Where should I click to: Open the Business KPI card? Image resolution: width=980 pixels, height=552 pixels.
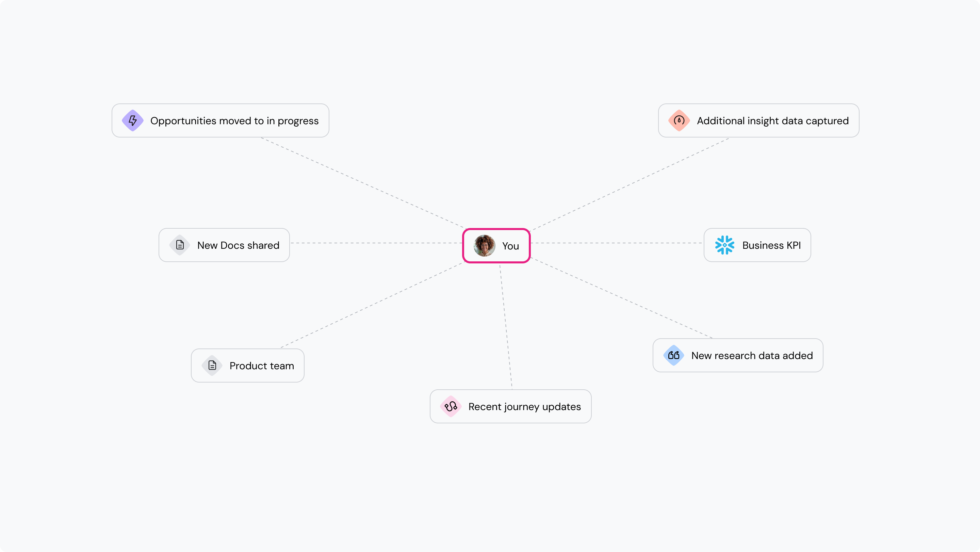(x=757, y=245)
